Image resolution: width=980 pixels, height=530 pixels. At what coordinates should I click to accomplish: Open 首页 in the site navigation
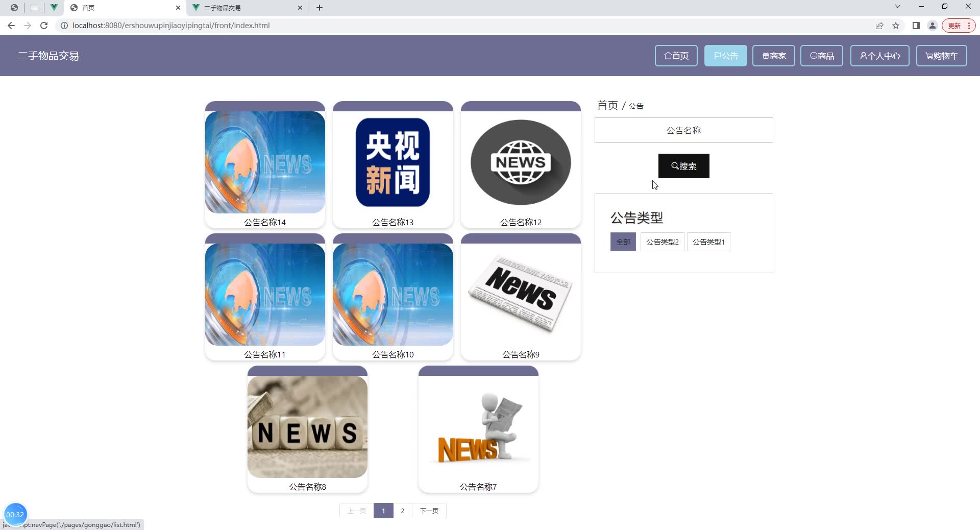click(x=676, y=56)
